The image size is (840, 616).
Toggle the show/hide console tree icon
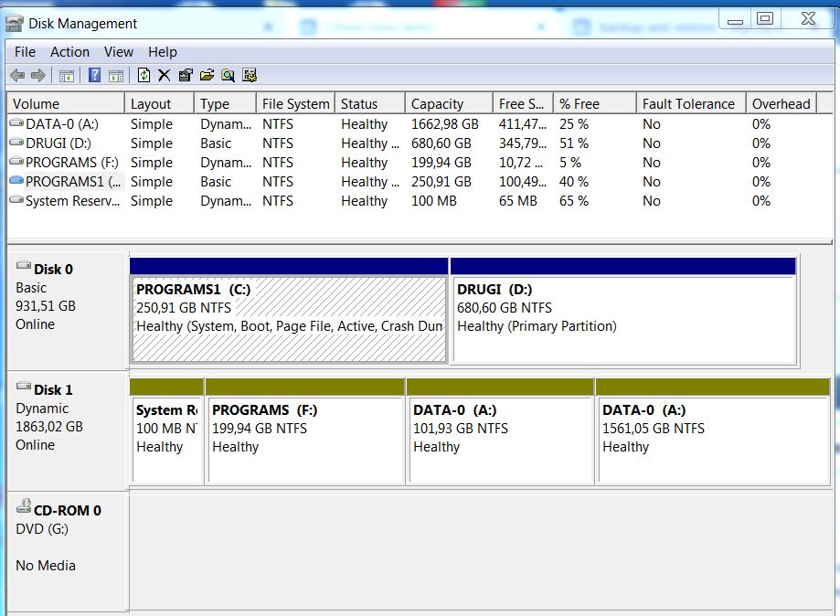pos(66,76)
